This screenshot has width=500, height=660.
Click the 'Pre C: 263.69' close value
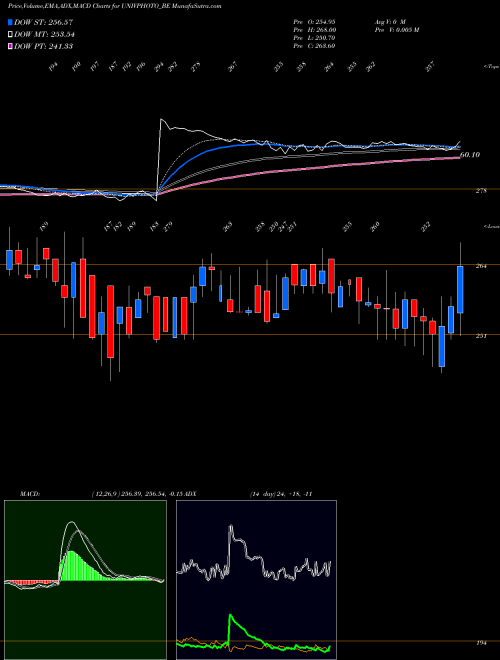point(314,45)
